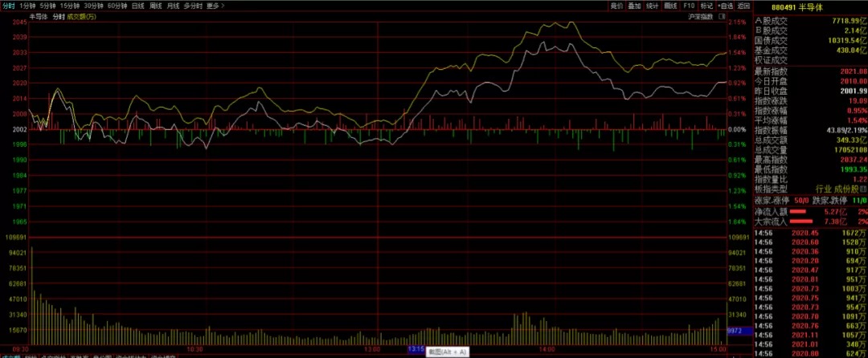Screen dimensions: 868x358
Task: Select the tick row priced 2021.11
Action: coord(810,335)
